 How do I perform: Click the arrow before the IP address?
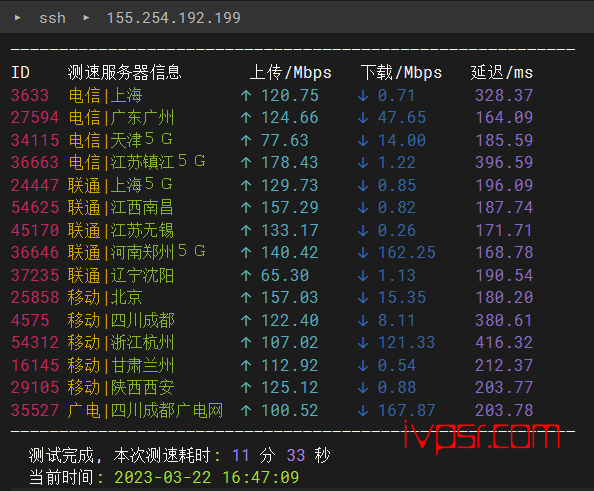click(86, 17)
